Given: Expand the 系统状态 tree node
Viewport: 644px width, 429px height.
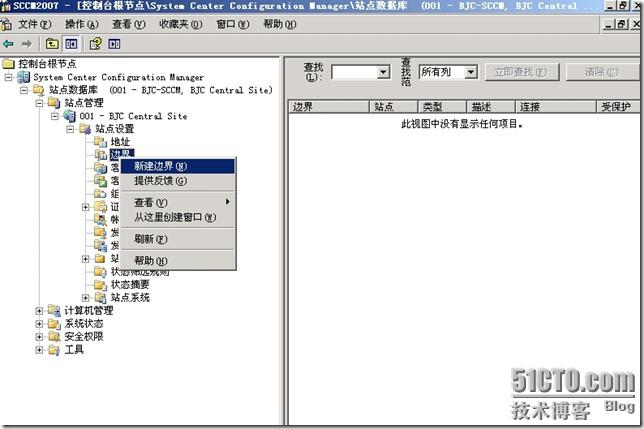Looking at the screenshot, I should [x=39, y=324].
